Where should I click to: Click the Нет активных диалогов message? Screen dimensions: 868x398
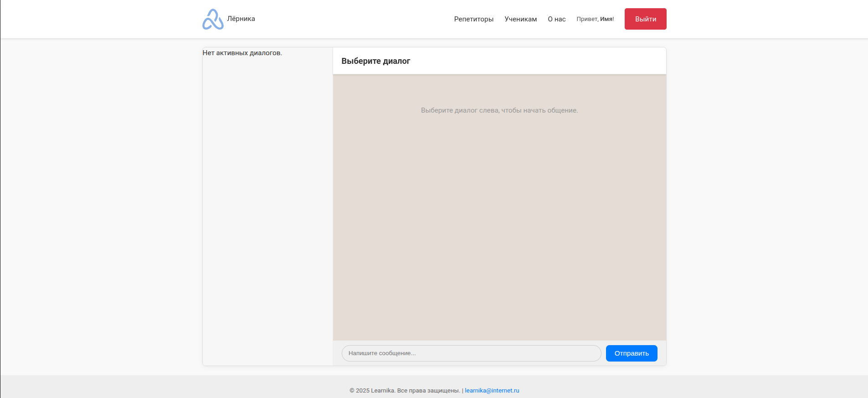pos(242,53)
